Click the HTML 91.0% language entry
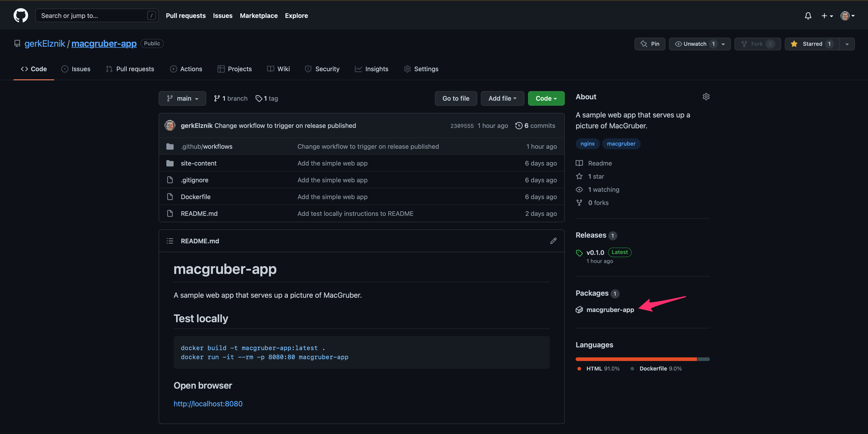This screenshot has height=434, width=868. click(598, 368)
